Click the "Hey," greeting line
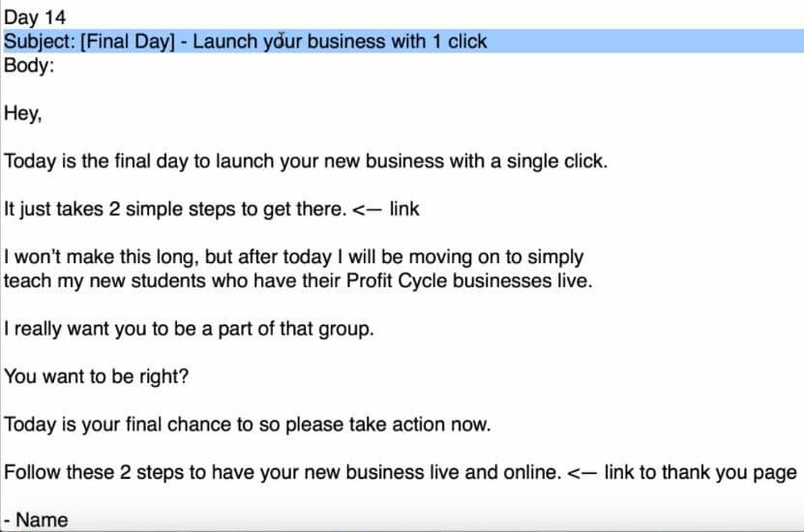The height and width of the screenshot is (532, 804). click(23, 113)
